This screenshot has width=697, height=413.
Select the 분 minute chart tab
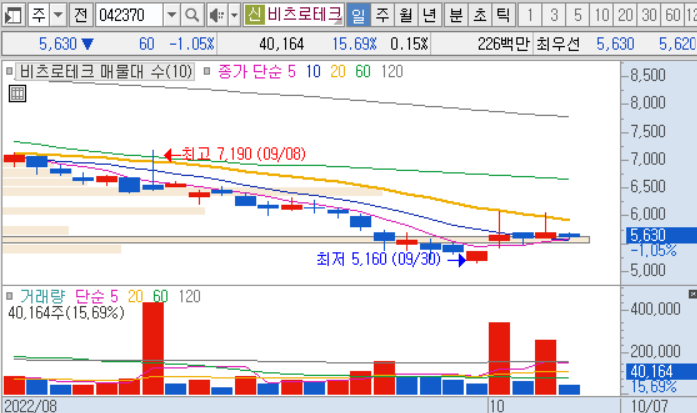[456, 15]
